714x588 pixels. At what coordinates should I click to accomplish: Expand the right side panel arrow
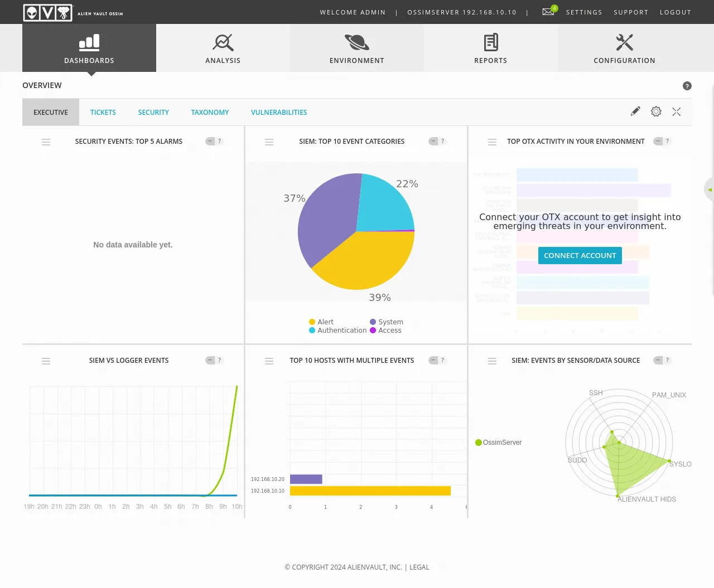click(x=710, y=189)
